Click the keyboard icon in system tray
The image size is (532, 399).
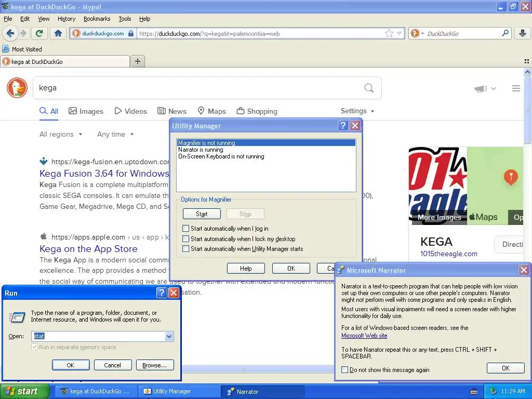(x=474, y=392)
